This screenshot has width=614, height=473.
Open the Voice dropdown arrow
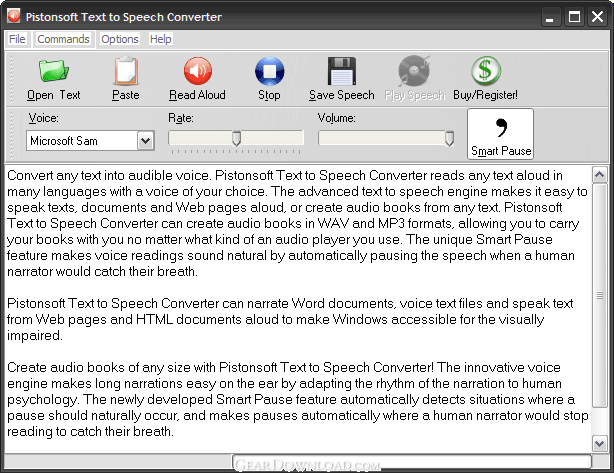click(x=146, y=141)
